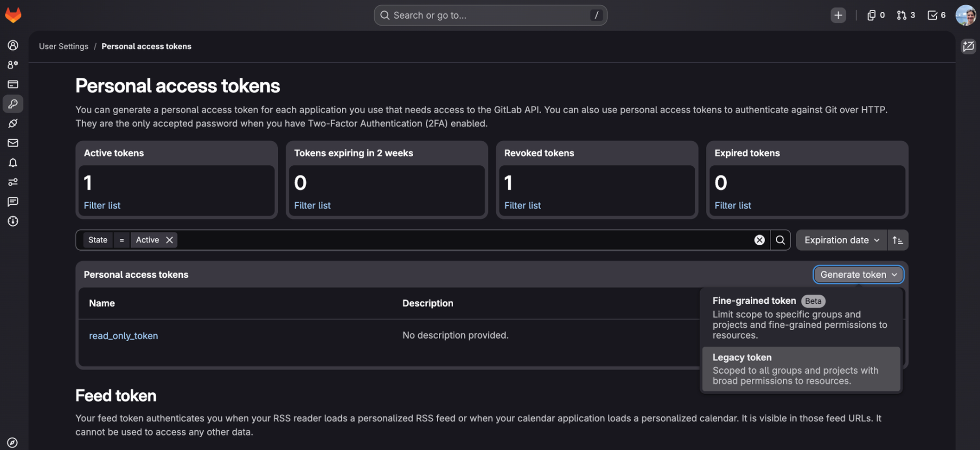Viewport: 980px width, 450px height.
Task: Remove the State = Active filter chip
Action: pos(170,240)
